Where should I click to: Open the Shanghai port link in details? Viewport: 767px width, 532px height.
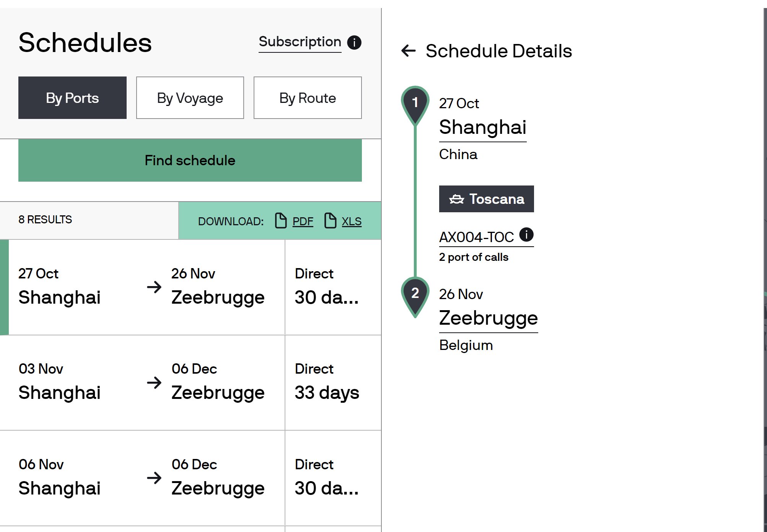point(482,127)
